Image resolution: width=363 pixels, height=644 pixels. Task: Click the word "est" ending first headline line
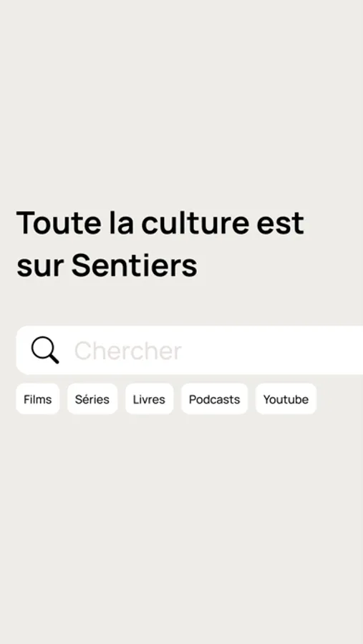point(281,224)
